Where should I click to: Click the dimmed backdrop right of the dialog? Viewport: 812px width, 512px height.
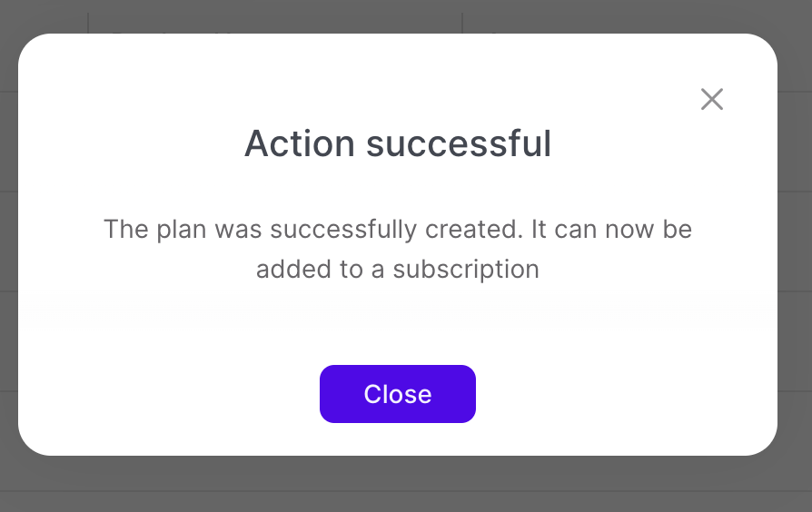(795, 245)
